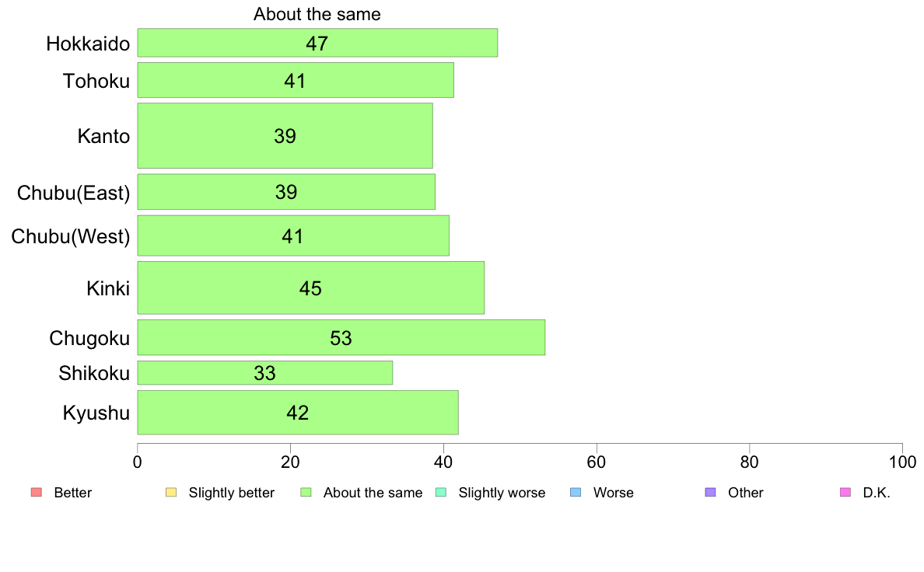The image size is (924, 572).
Task: Click the Kanto region label
Action: (103, 136)
